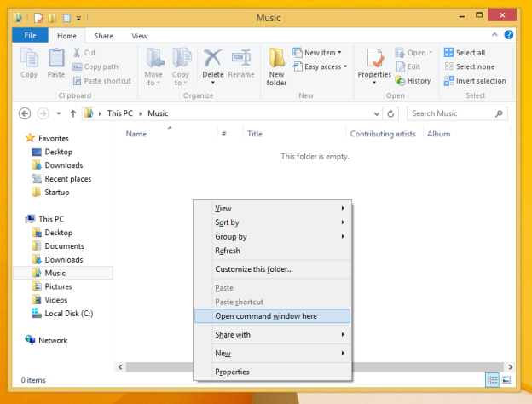Open the File tab
The width and height of the screenshot is (532, 404).
30,35
